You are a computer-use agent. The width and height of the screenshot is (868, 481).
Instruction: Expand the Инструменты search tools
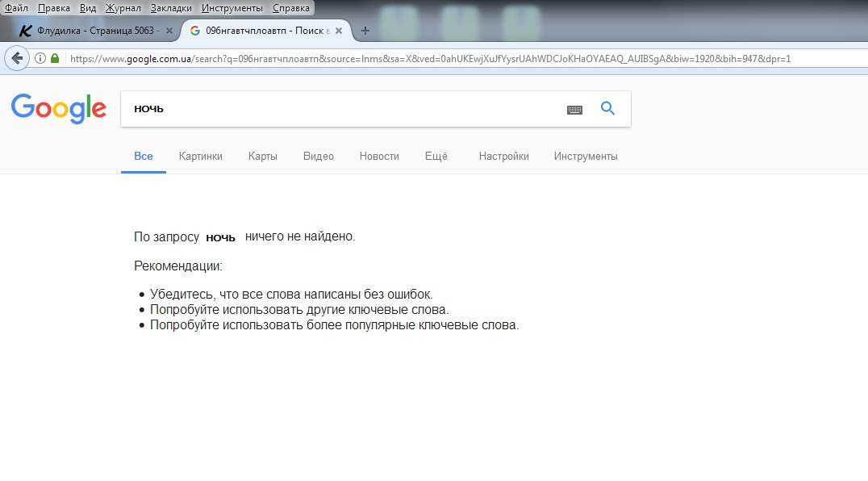coord(586,157)
